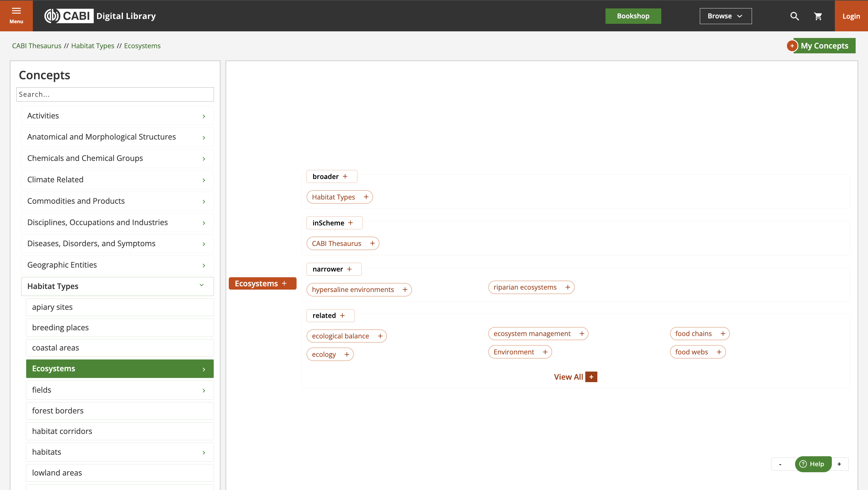Image resolution: width=868 pixels, height=490 pixels.
Task: Click the plus icon on food webs tag
Action: click(719, 352)
